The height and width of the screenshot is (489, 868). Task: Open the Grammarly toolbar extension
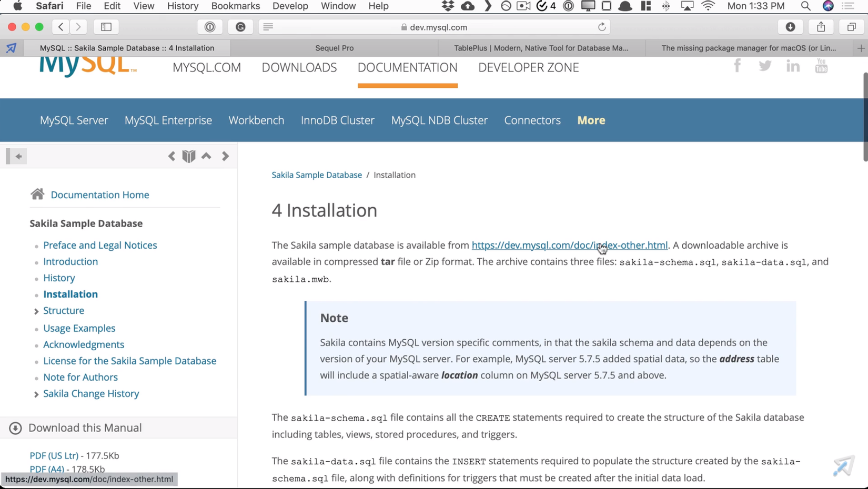[240, 27]
